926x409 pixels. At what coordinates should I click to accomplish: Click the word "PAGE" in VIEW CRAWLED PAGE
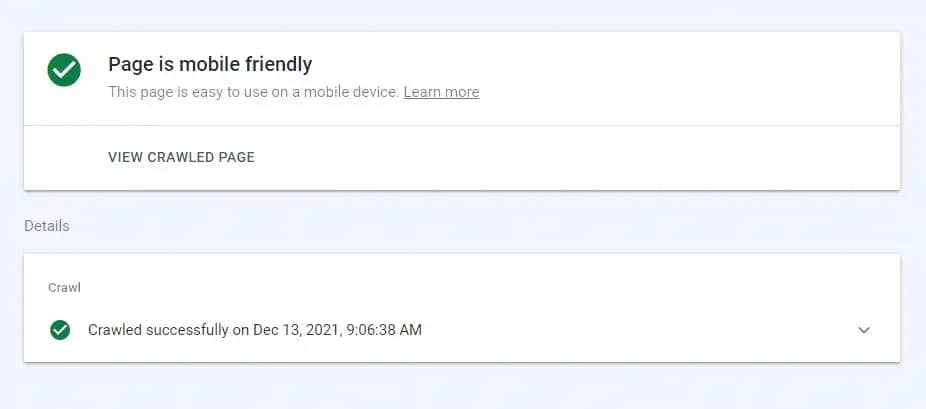pos(237,158)
